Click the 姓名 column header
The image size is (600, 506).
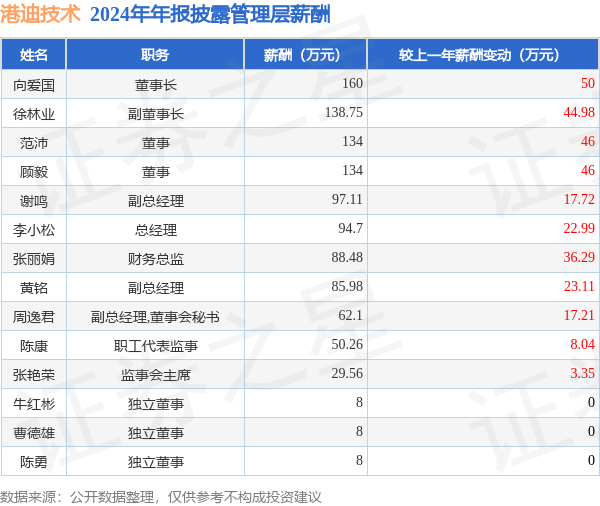[34, 55]
